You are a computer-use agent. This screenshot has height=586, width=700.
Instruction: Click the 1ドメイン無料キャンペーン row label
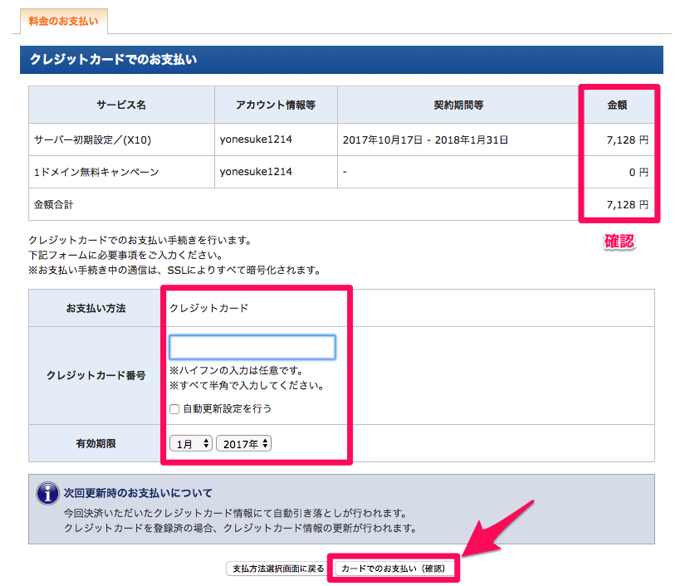98,172
